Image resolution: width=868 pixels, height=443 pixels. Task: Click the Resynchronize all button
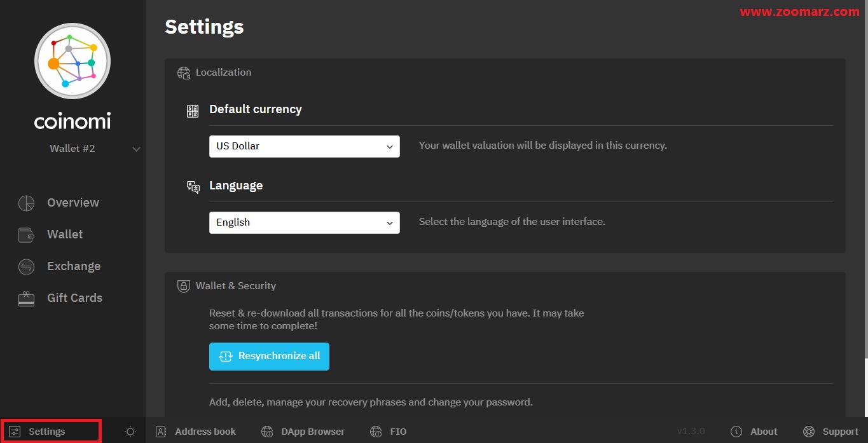(269, 357)
